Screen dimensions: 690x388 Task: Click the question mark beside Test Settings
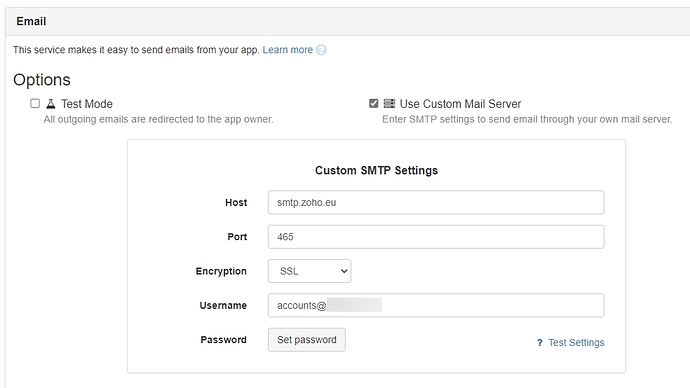pyautogui.click(x=540, y=343)
